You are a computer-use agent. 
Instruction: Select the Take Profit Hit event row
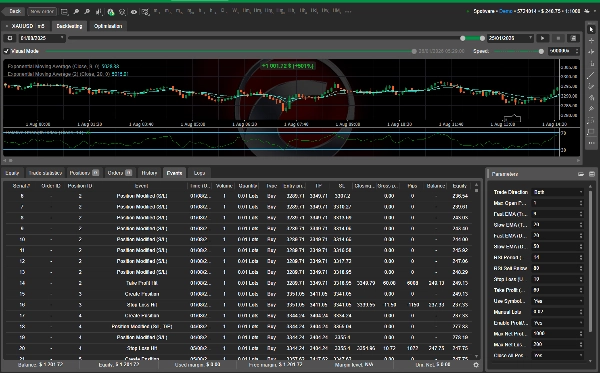237,283
